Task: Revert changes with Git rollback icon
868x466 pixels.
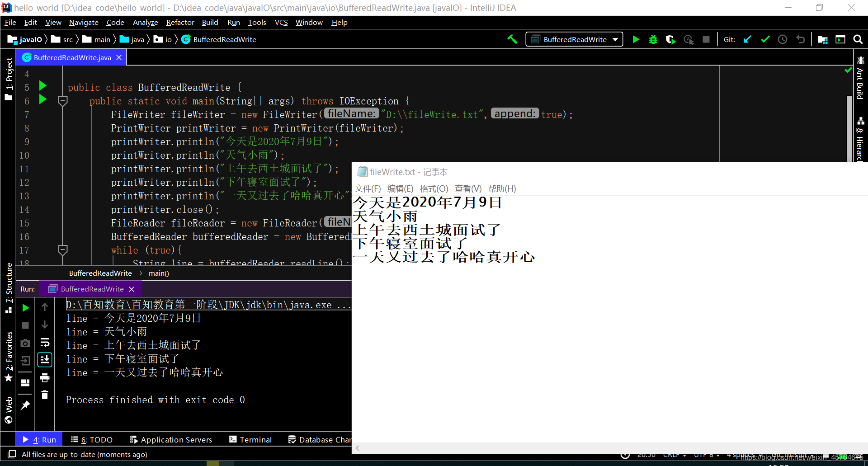Action: (800, 39)
